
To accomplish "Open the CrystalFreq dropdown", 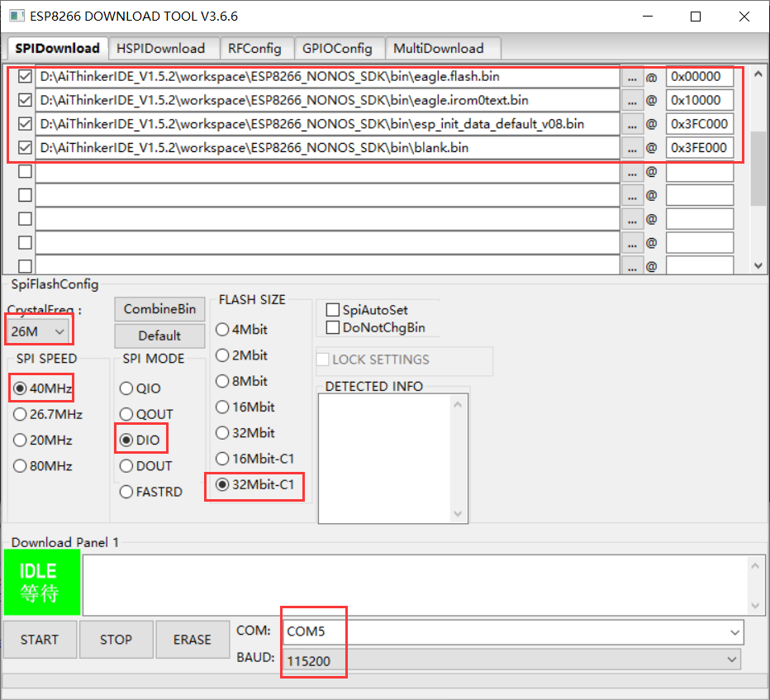I will (x=38, y=331).
